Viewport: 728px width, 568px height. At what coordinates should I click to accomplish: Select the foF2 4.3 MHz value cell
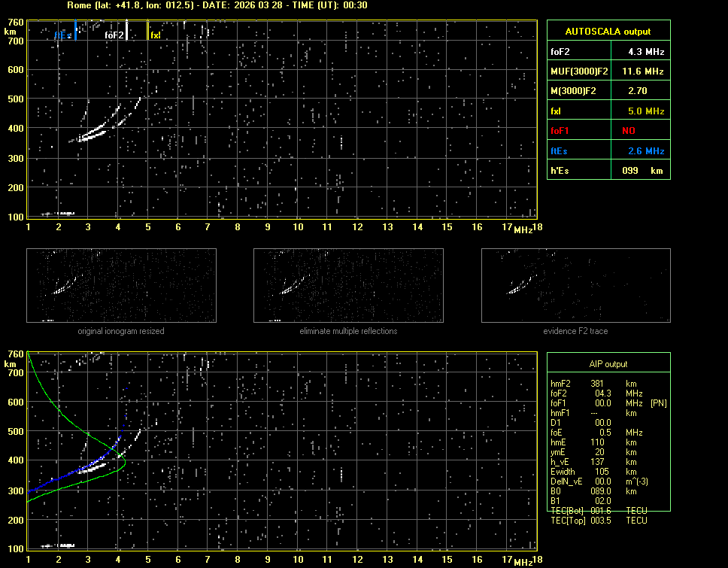click(646, 52)
